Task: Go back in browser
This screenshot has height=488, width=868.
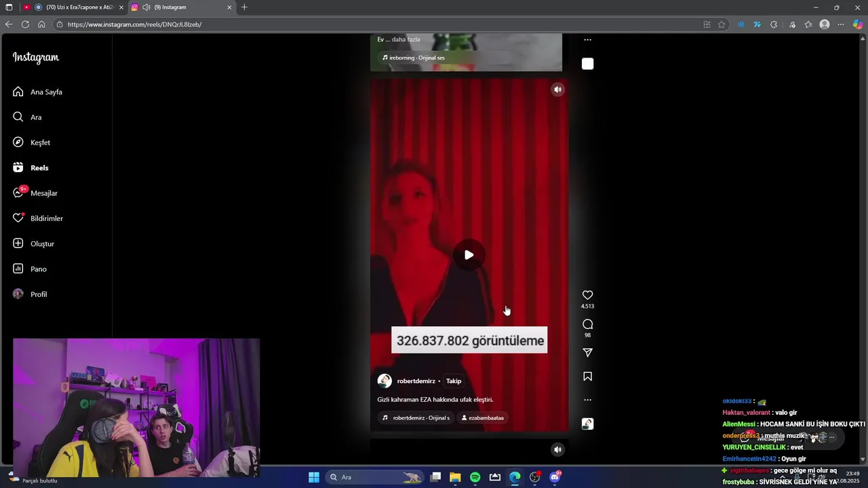Action: (9, 24)
